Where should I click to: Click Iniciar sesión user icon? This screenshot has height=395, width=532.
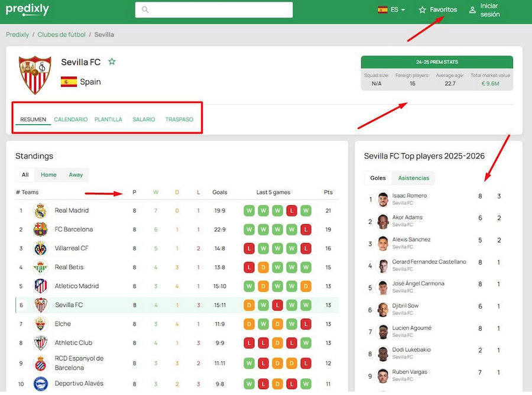[x=472, y=10]
